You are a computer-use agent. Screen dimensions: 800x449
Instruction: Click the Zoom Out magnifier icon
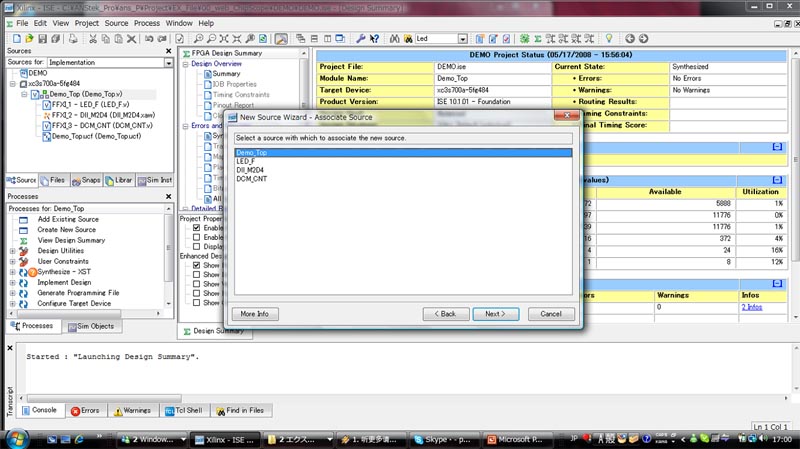tap(211, 39)
